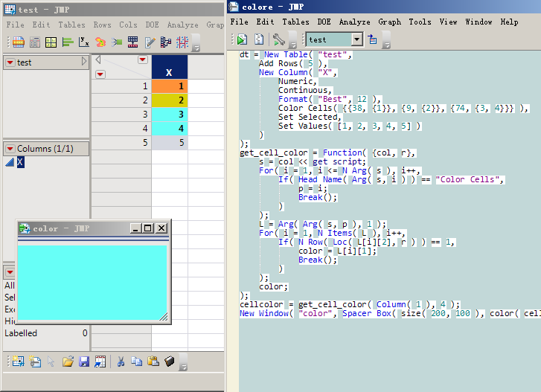Open the Tools menu in script window
Image resolution: width=541 pixels, height=392 pixels.
(420, 22)
